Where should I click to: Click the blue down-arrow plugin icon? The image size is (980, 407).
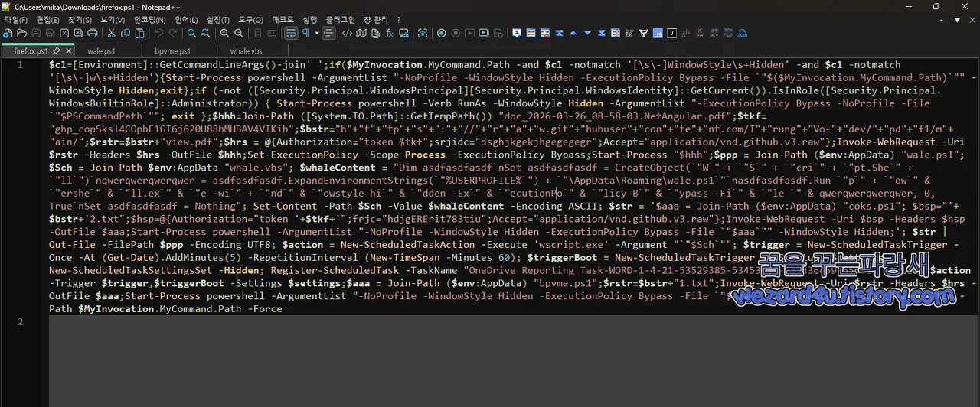pyautogui.click(x=587, y=34)
